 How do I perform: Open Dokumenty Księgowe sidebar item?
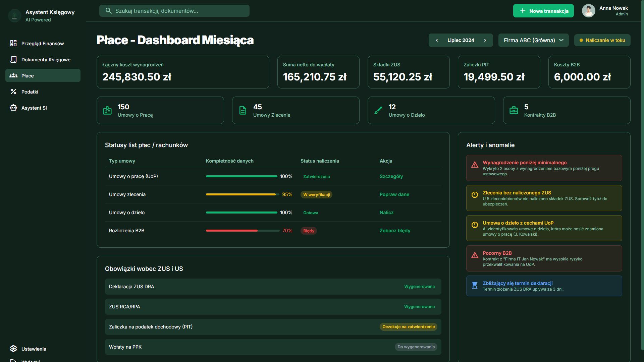pos(46,60)
